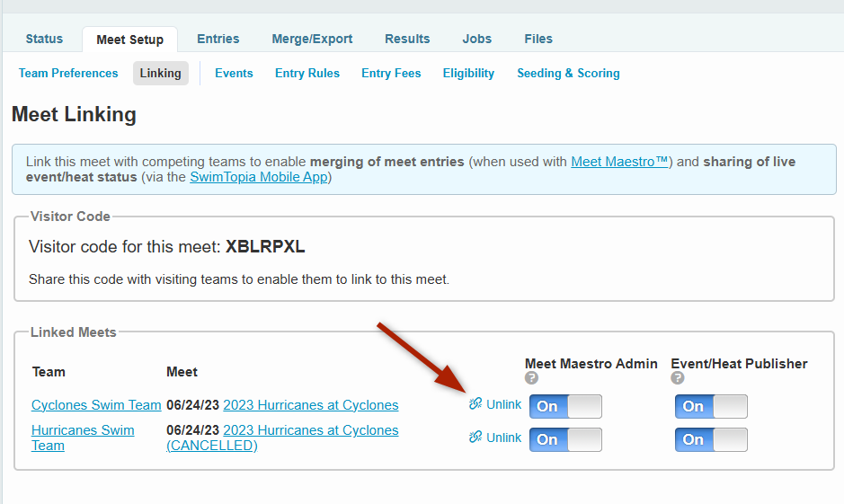Open the Status tab

(44, 39)
